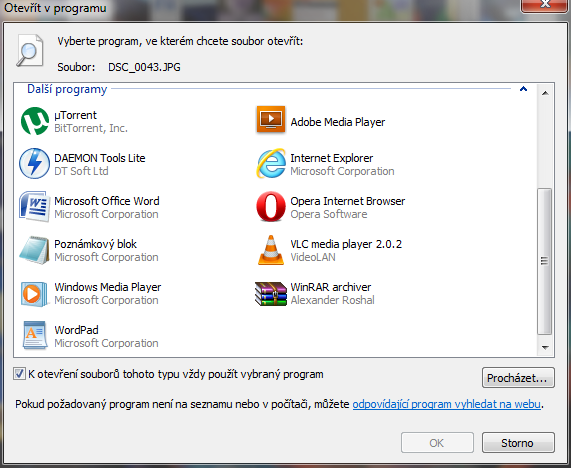Screen dimensions: 571x468
Task: Select the WordPad icon
Action: coord(35,335)
